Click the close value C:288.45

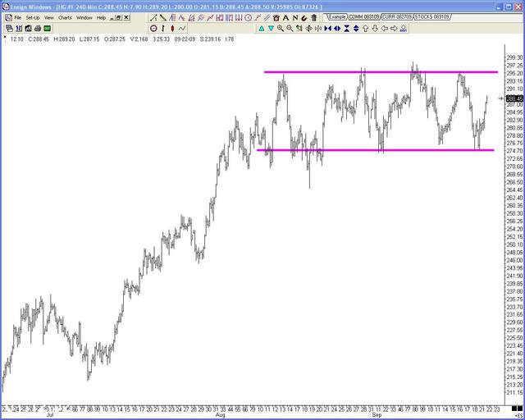click(x=39, y=39)
